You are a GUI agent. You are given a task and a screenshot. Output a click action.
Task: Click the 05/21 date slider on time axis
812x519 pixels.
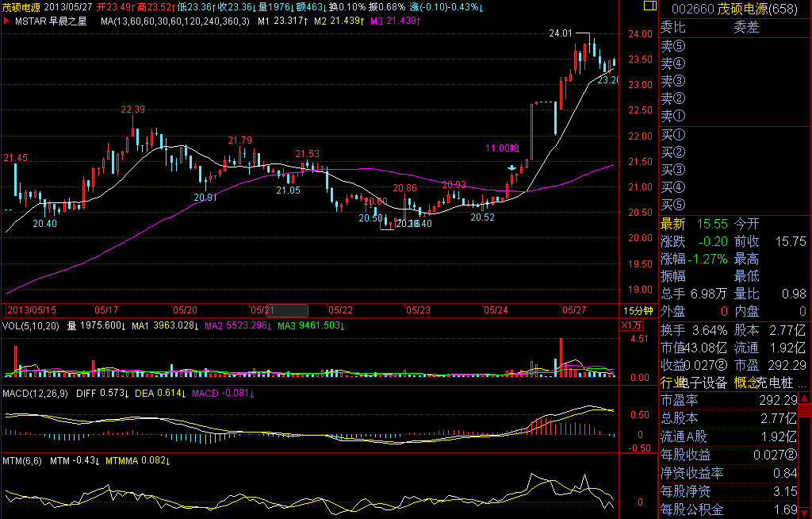(278, 309)
